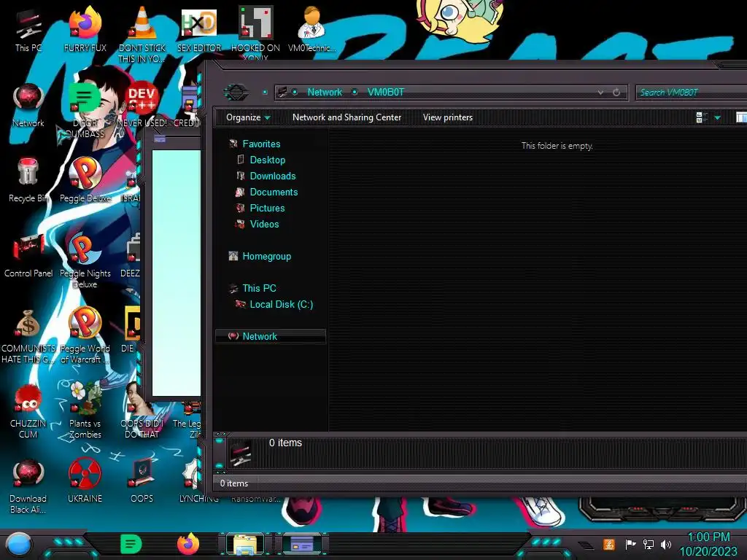
Task: Select Local Disk (C:) in navigation pane
Action: pyautogui.click(x=281, y=304)
